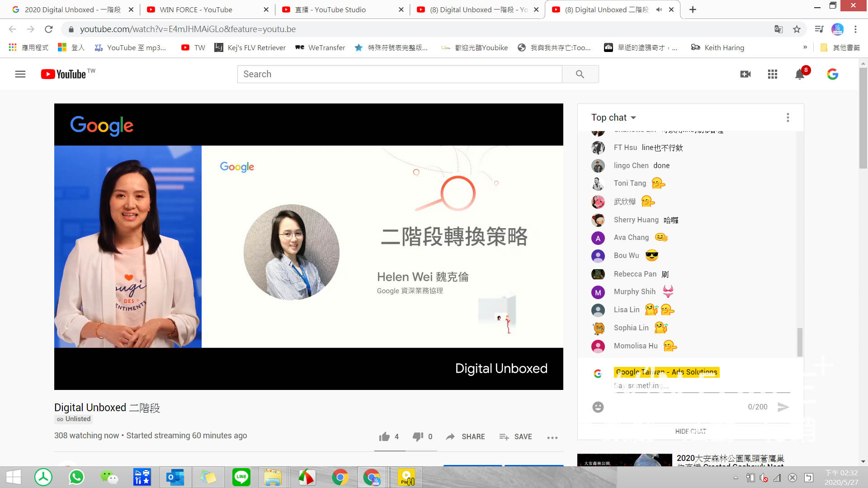The height and width of the screenshot is (488, 868).
Task: Mute the tab with the speaker icon
Action: (659, 9)
